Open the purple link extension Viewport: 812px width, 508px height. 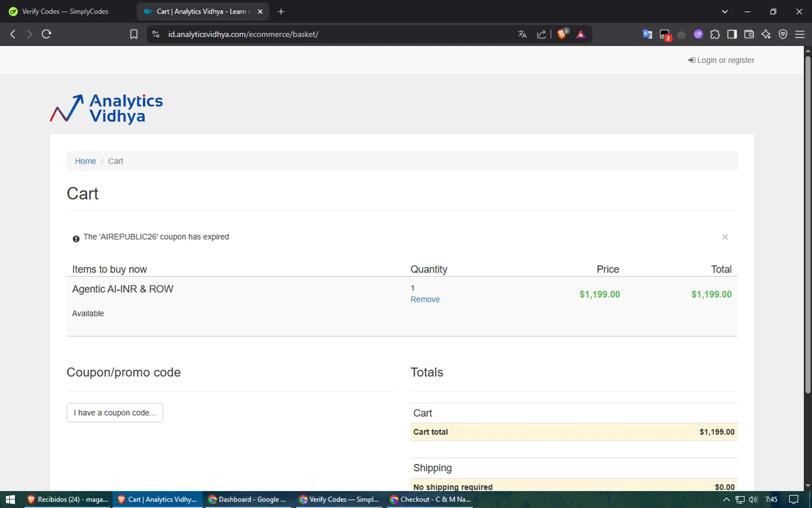coord(698,34)
